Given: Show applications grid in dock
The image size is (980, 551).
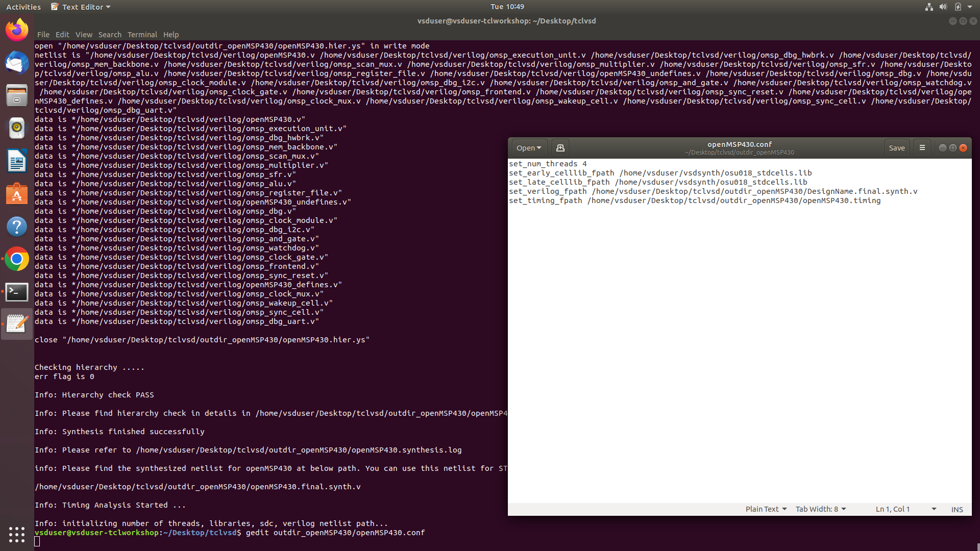Looking at the screenshot, I should click(x=17, y=534).
